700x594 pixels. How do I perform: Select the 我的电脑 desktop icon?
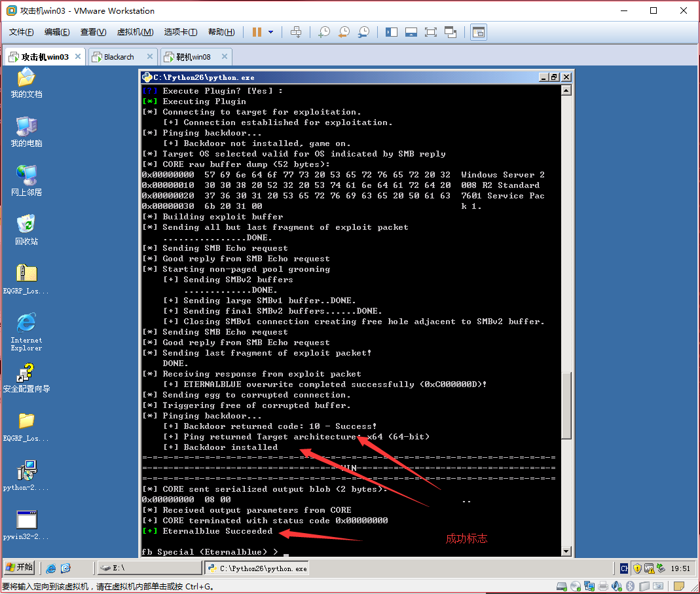pos(26,132)
